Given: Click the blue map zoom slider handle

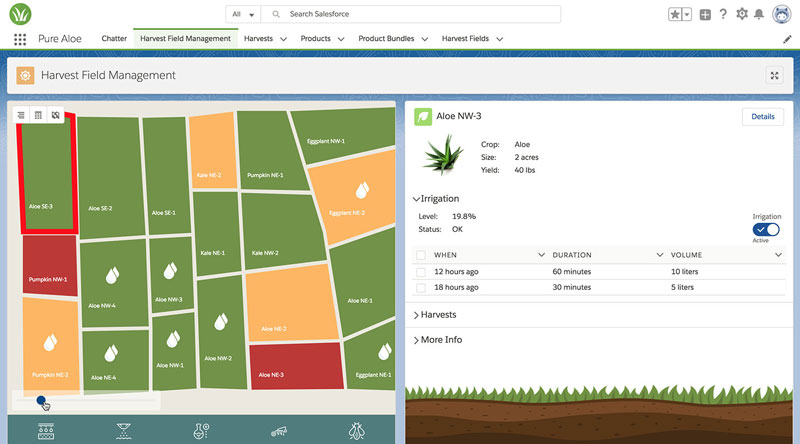Looking at the screenshot, I should click(41, 401).
